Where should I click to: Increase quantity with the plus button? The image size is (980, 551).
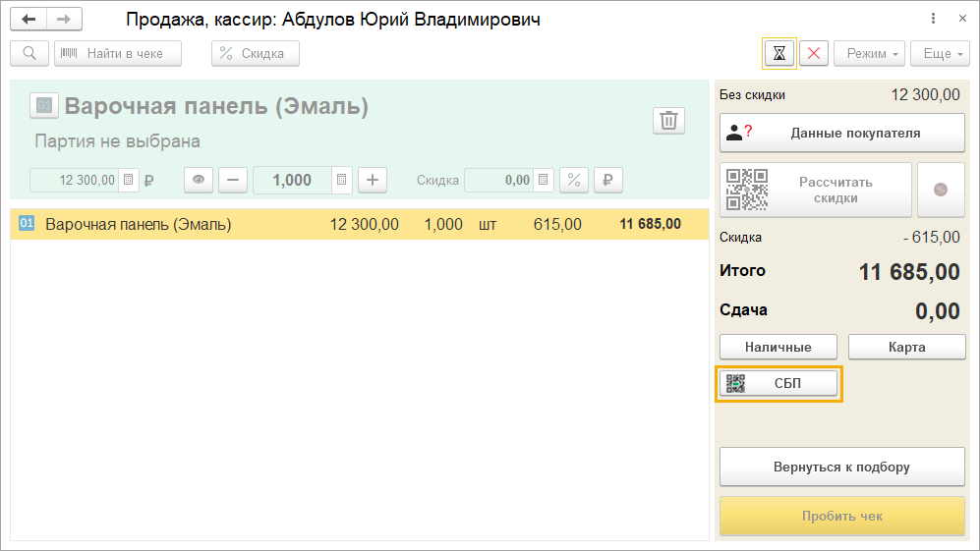point(373,180)
